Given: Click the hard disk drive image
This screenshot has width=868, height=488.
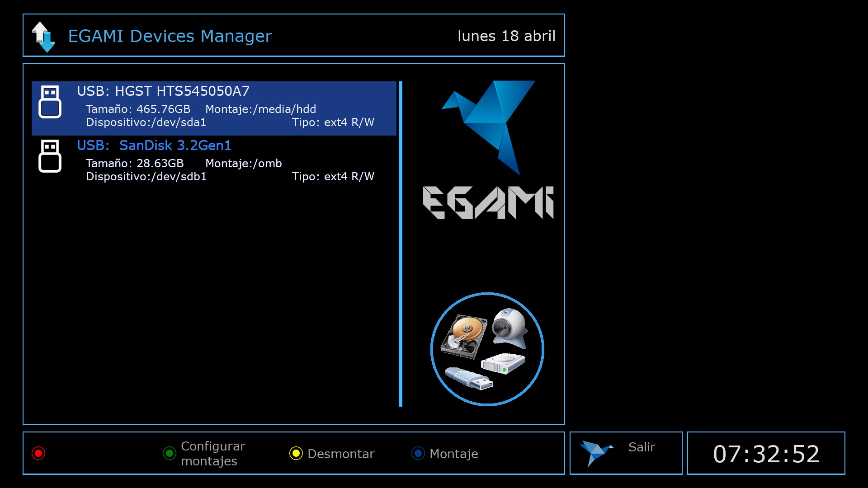Looking at the screenshot, I should (x=464, y=337).
